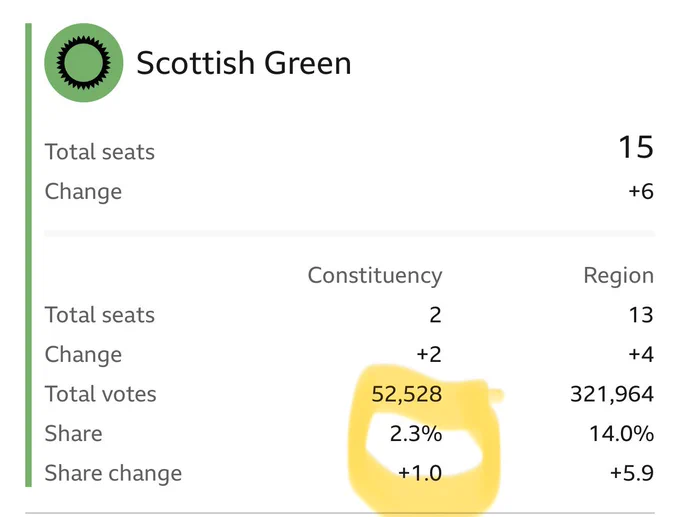Click the green vertical party color bar
This screenshot has width=680, height=517.
pos(29,255)
